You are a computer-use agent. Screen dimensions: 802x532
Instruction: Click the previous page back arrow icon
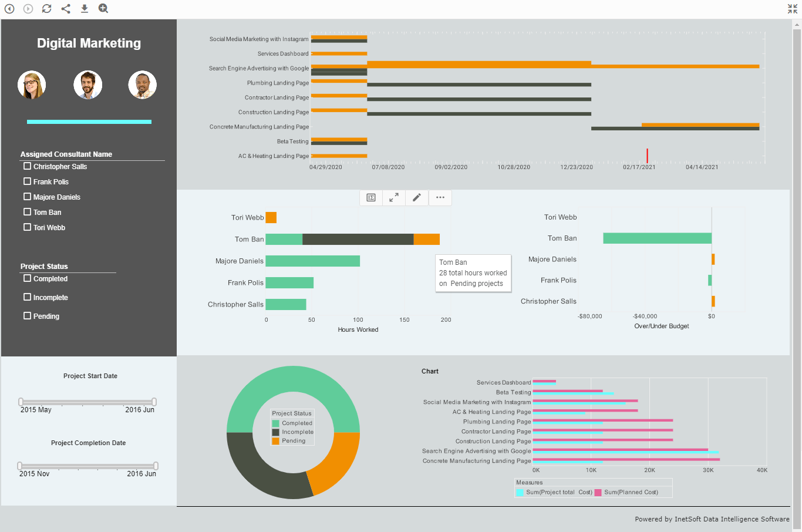point(9,8)
